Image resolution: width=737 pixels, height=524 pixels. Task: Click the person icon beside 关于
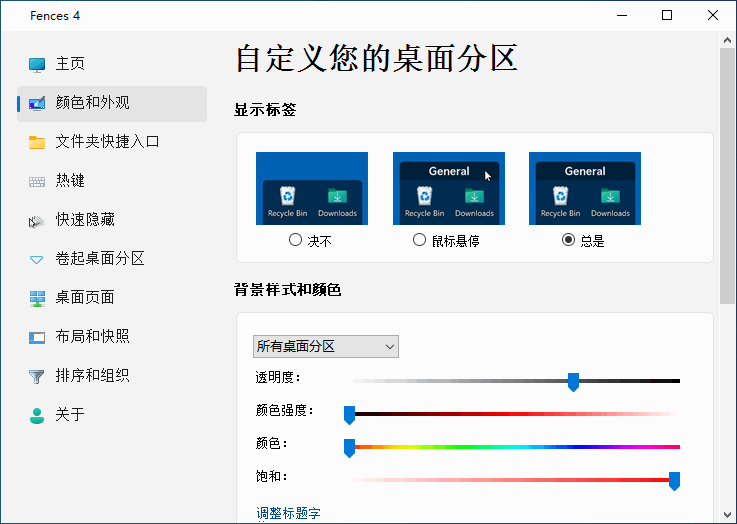37,415
